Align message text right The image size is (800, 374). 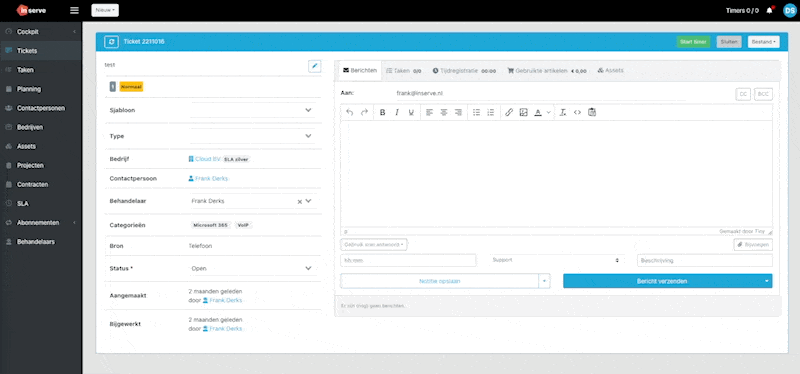click(x=458, y=112)
